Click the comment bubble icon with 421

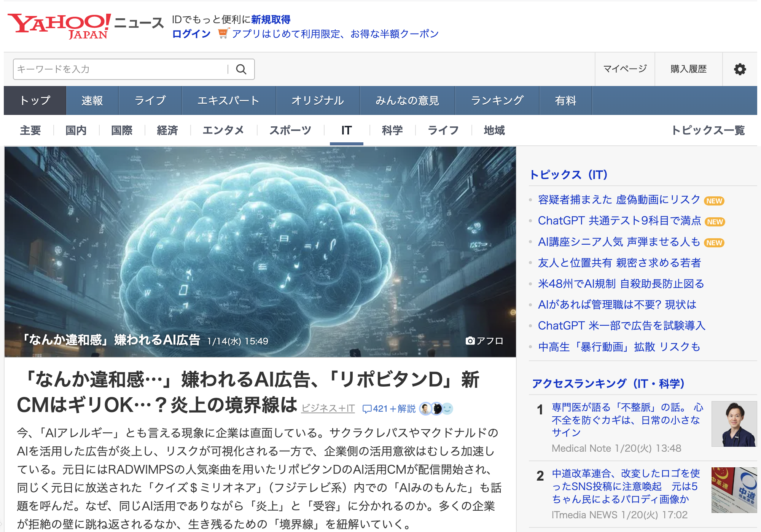point(367,409)
